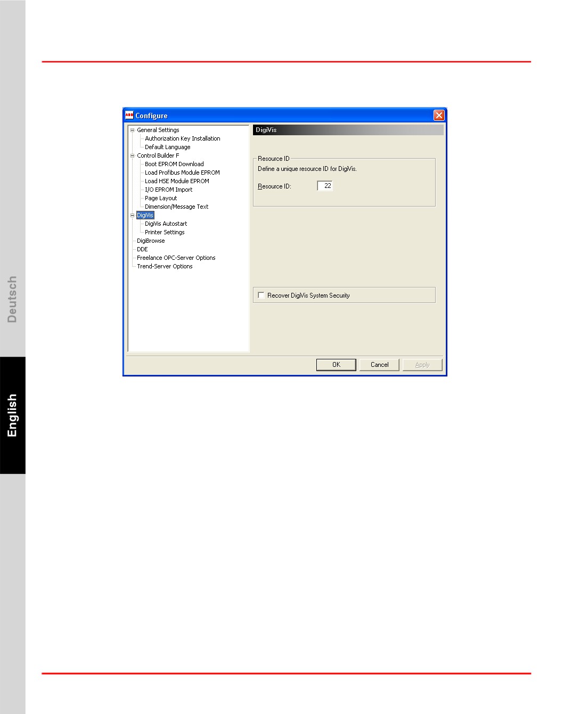Screen dimensions: 588x714
Task: Collapse the Control Builder F tree node
Action: [133, 155]
